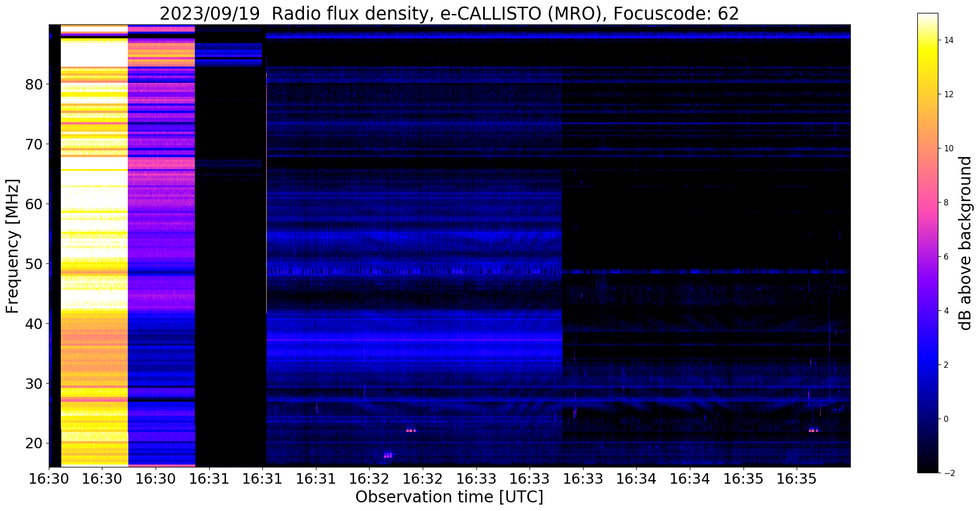Click the 30 tick on the frequency axis
Image resolution: width=980 pixels, height=511 pixels.
click(x=34, y=384)
